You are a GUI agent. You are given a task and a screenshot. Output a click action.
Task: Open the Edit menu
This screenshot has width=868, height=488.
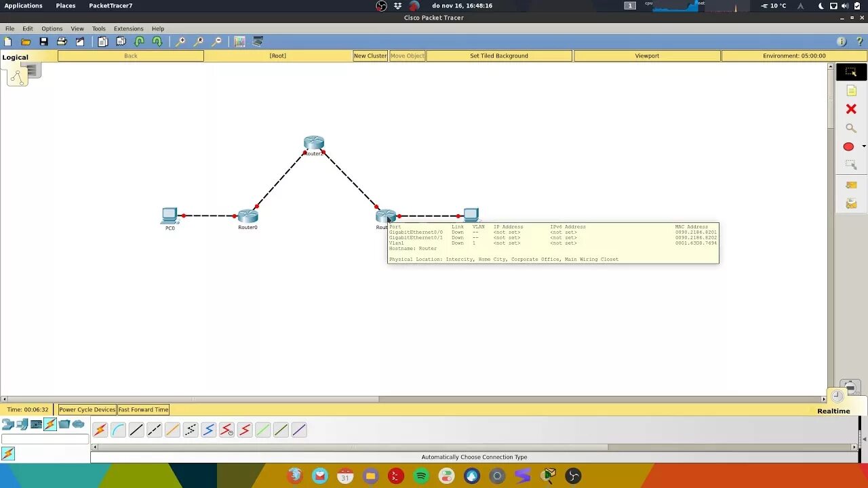[27, 28]
